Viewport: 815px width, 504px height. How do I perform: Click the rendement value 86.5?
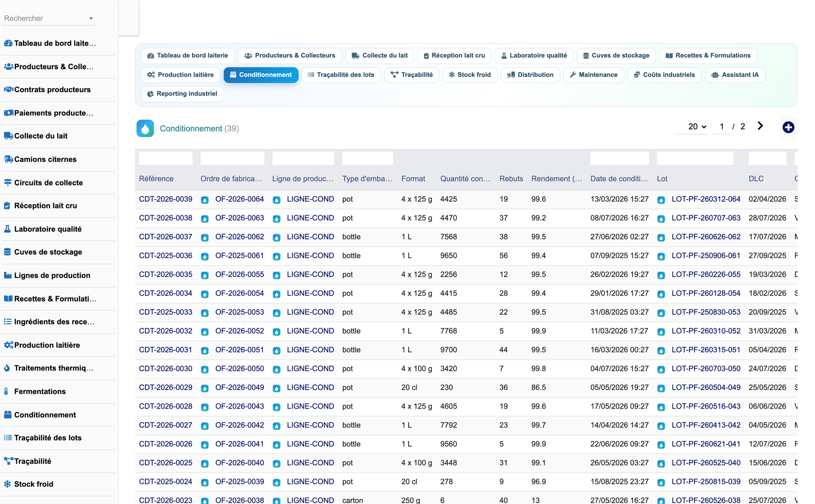click(539, 388)
